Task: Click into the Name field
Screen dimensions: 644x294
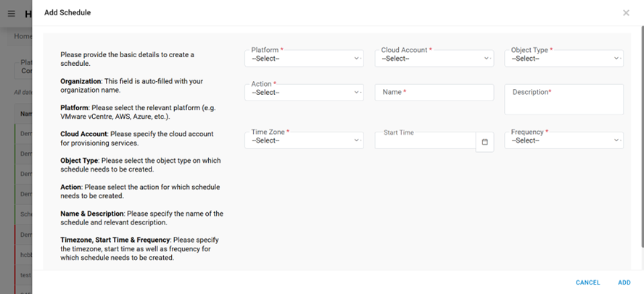Action: tap(434, 92)
